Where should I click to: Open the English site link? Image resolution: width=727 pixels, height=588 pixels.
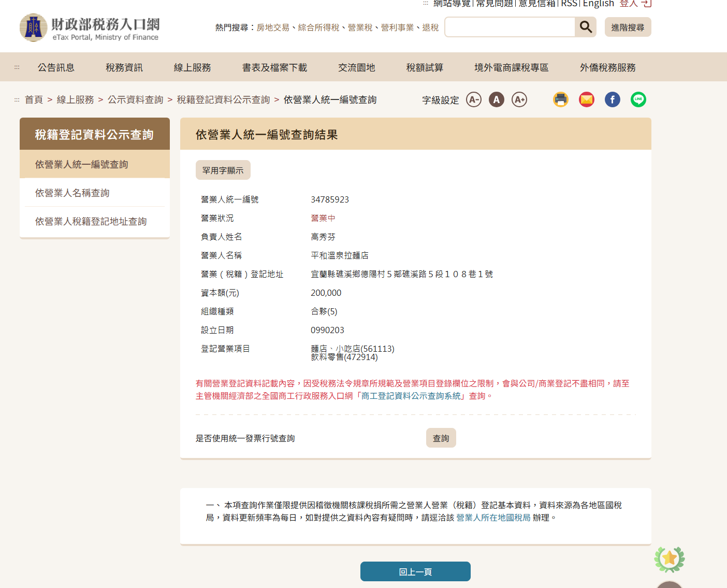click(x=599, y=4)
